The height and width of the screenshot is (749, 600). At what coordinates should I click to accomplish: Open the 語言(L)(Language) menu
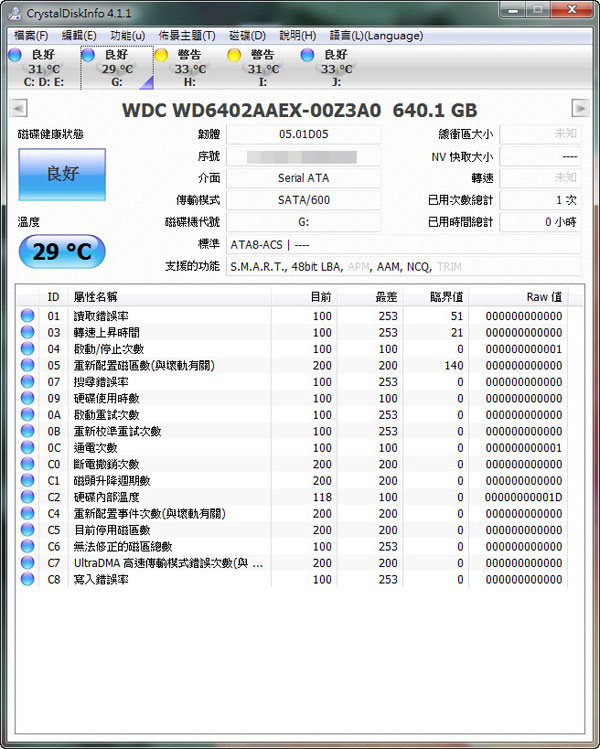pyautogui.click(x=376, y=36)
